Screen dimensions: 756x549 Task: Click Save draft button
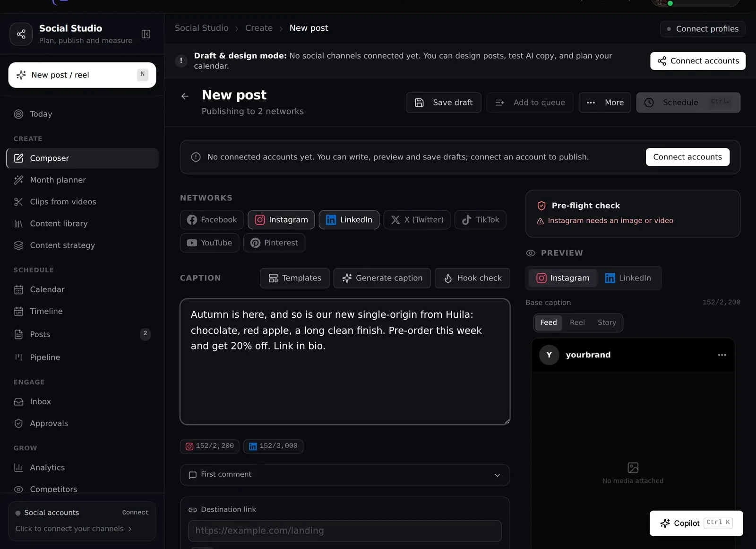(444, 103)
